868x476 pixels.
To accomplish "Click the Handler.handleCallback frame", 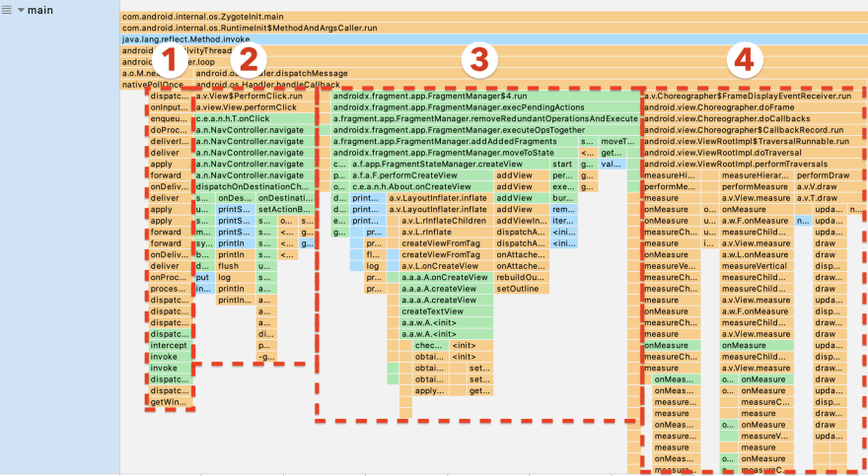I will coord(531,85).
